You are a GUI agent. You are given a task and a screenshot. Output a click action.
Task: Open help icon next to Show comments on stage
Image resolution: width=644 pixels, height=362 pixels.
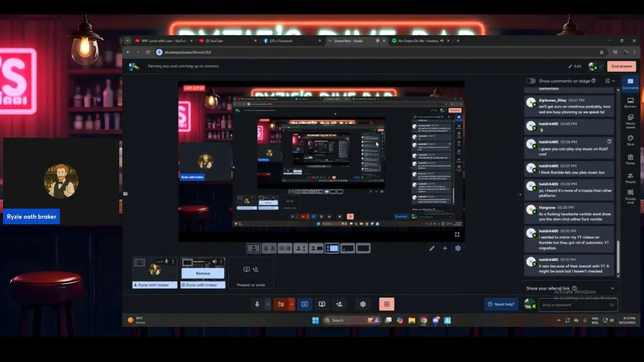[594, 80]
